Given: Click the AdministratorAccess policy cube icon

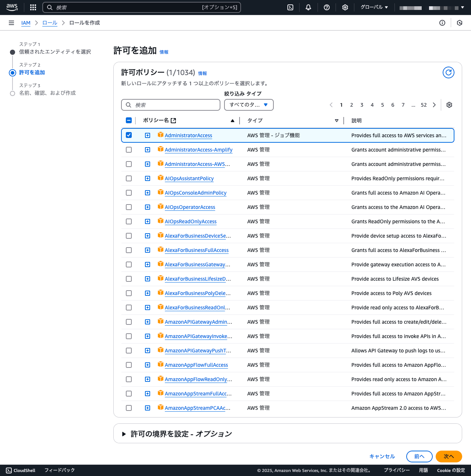Looking at the screenshot, I should [160, 135].
